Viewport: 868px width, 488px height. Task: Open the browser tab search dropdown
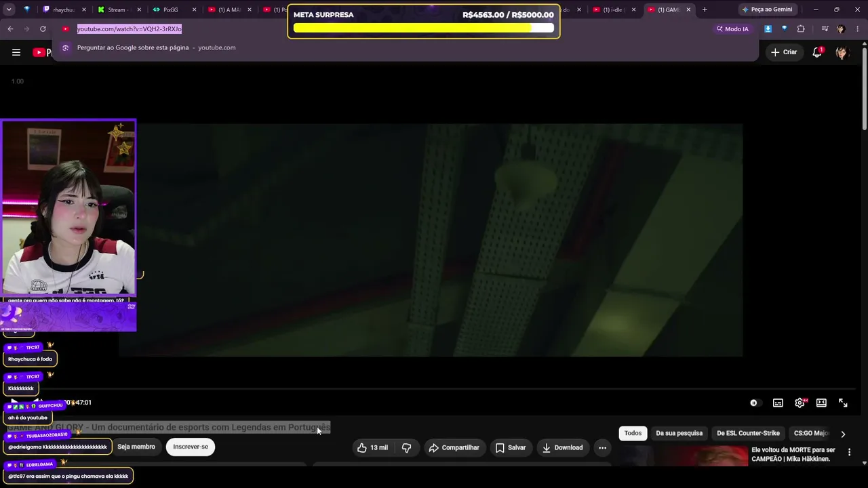(9, 9)
